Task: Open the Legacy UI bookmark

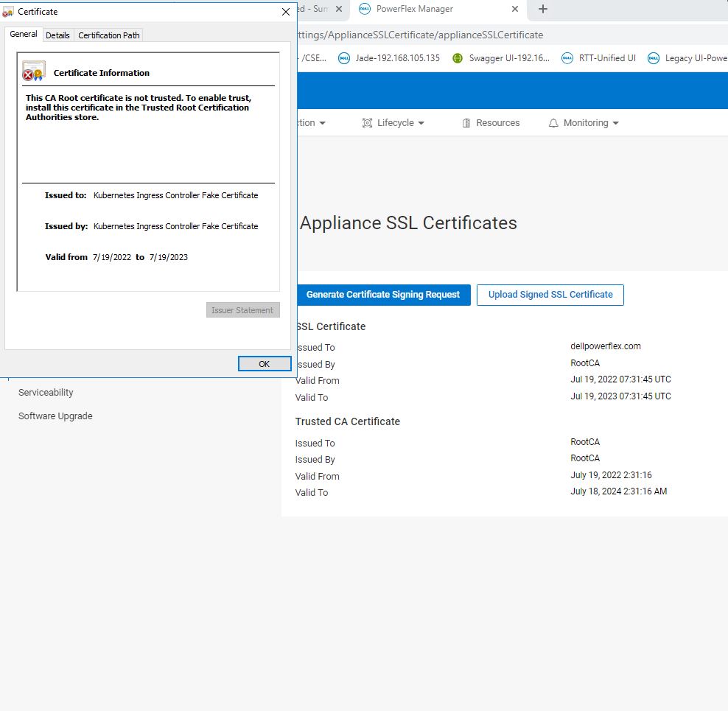Action: (x=687, y=58)
